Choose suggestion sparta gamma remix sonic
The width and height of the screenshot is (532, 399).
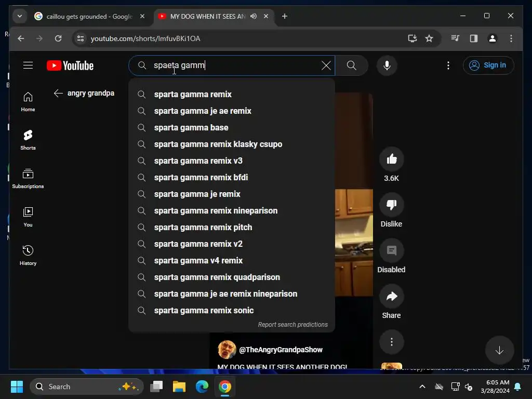click(x=232, y=311)
